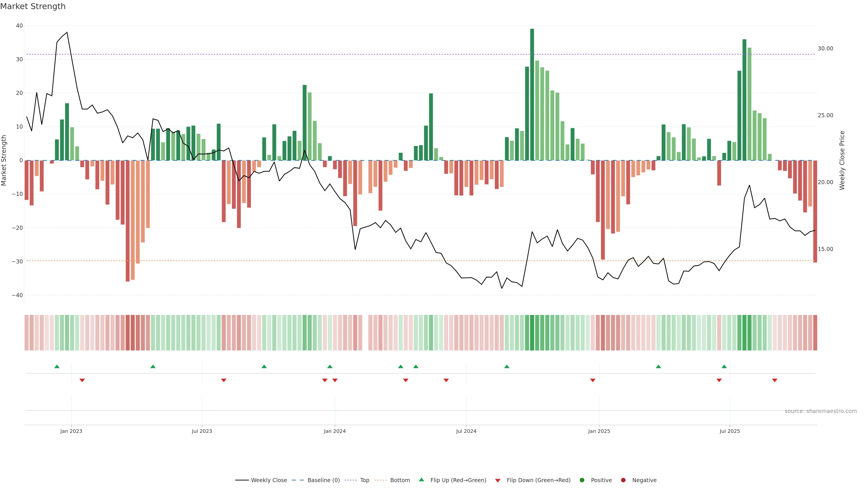
Task: Click the red flip-down marker after Jul 2023
Action: (x=224, y=380)
